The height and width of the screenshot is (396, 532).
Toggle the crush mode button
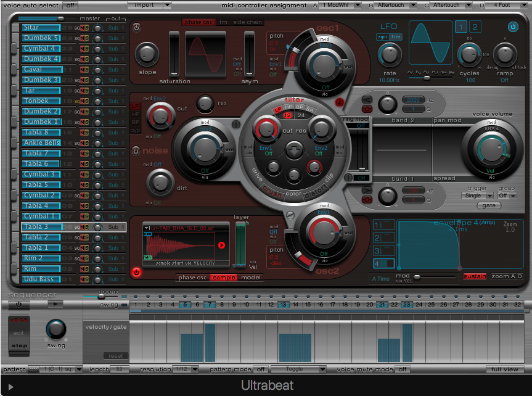coord(272,192)
